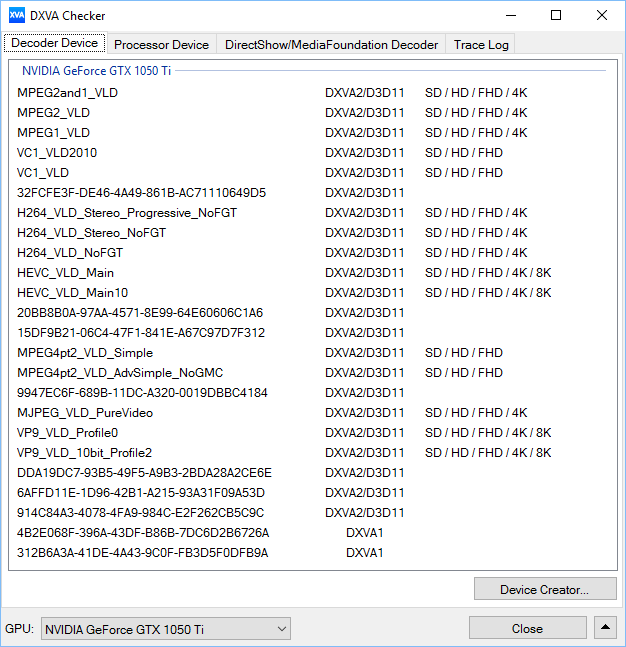
Task: Select the VP9_VLD_Profile0 entry
Action: [x=67, y=433]
